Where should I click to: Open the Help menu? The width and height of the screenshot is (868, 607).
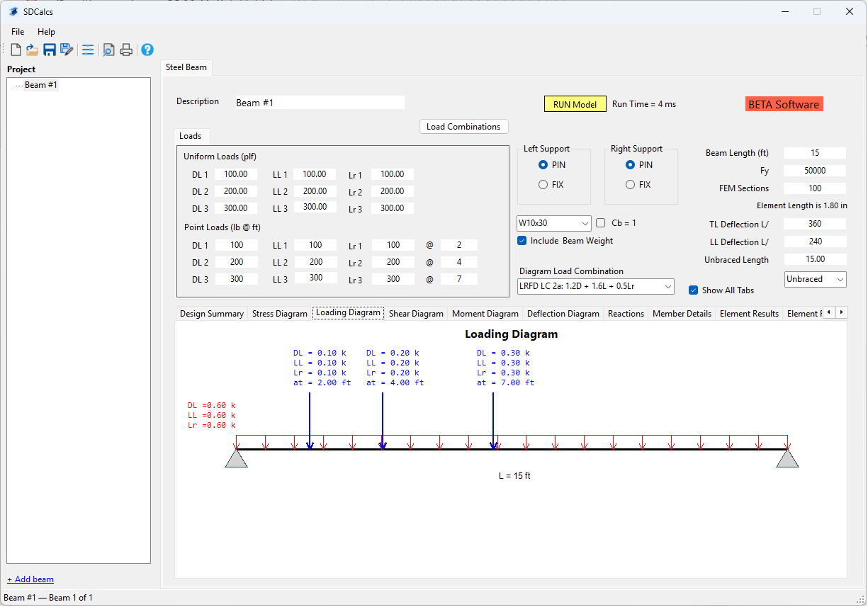[x=46, y=32]
